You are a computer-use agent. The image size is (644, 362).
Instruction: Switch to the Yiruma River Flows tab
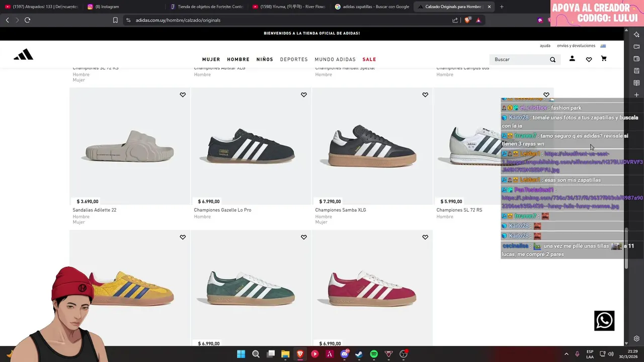coord(290,7)
